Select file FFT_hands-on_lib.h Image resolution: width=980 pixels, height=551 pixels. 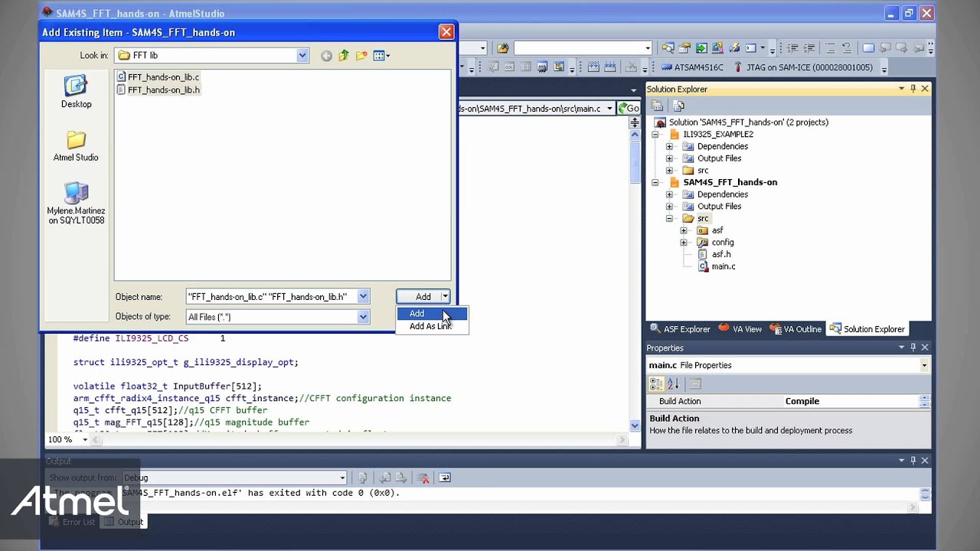(158, 90)
